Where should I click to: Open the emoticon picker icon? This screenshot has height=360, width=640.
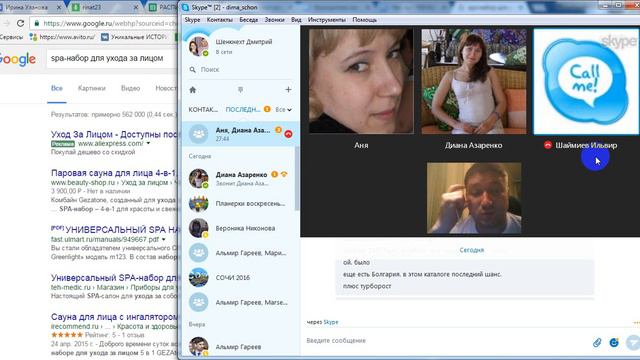click(614, 342)
